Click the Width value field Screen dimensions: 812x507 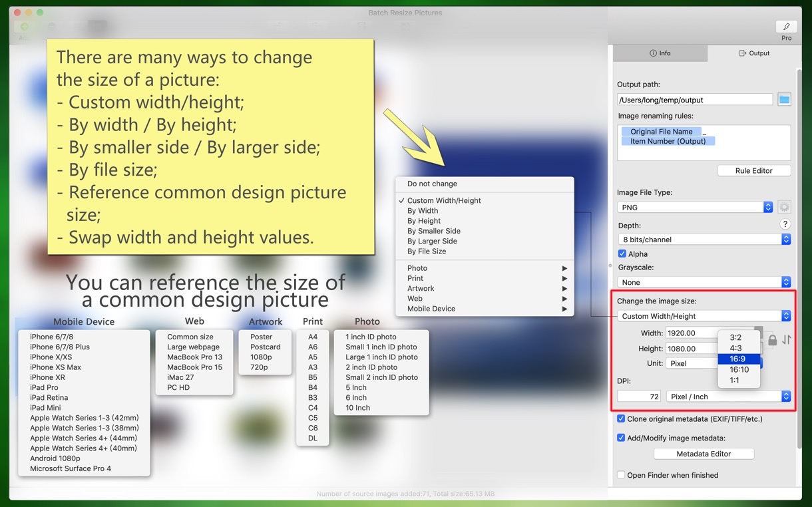click(x=691, y=333)
